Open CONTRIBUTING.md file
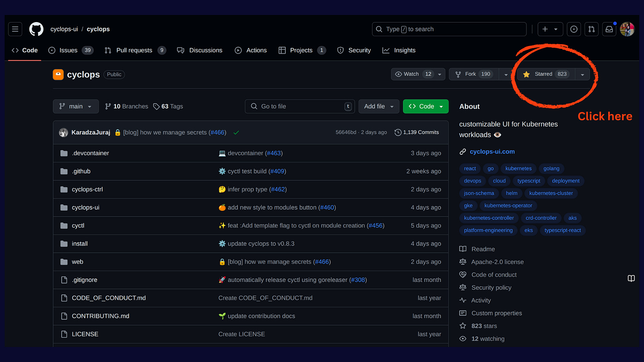 tap(101, 316)
